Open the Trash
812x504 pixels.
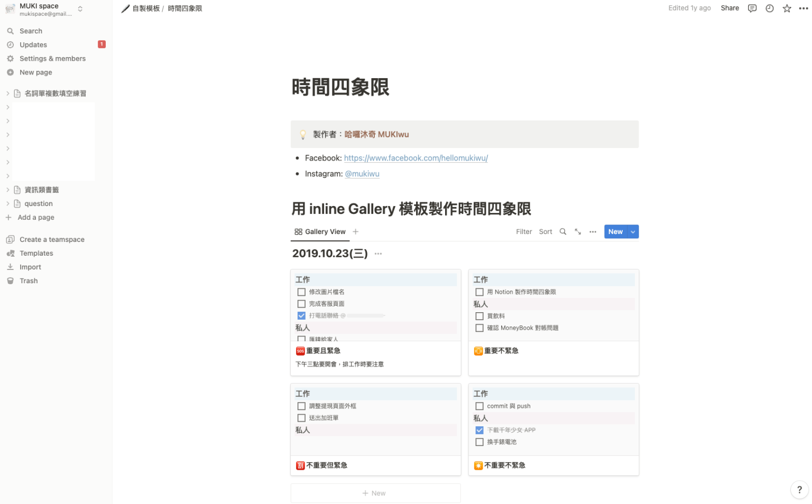coord(28,281)
